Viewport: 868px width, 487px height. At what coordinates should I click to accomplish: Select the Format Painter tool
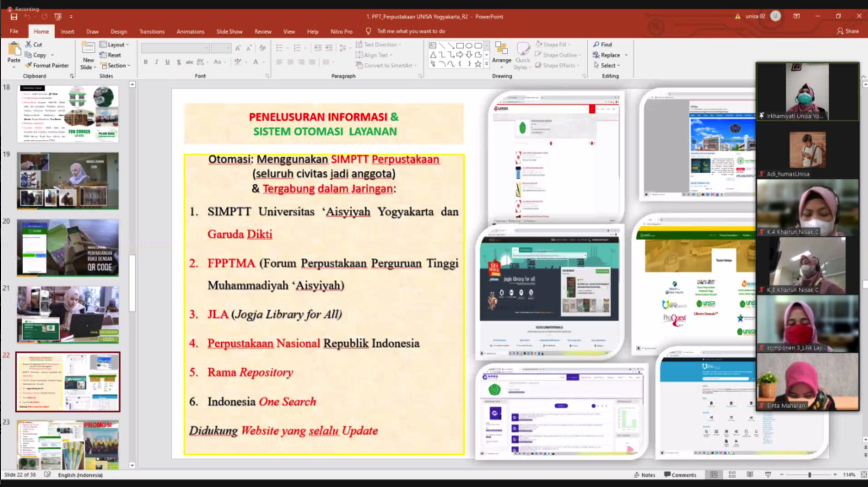[x=47, y=65]
